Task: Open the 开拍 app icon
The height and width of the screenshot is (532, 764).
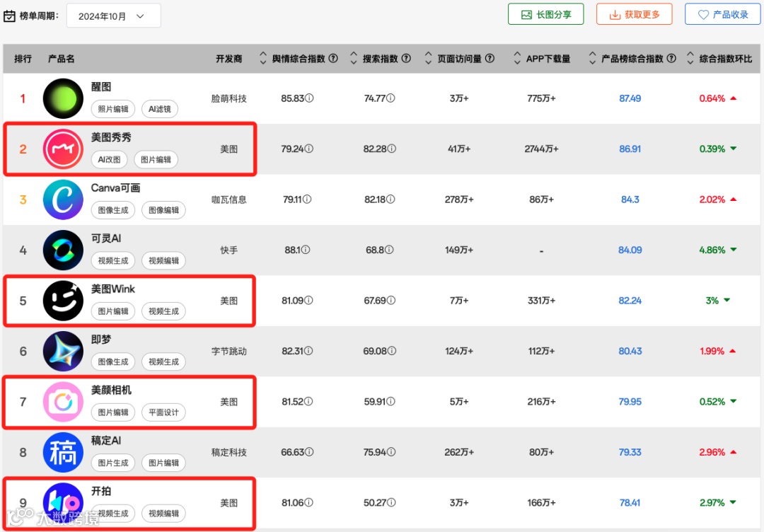Action: (x=64, y=503)
